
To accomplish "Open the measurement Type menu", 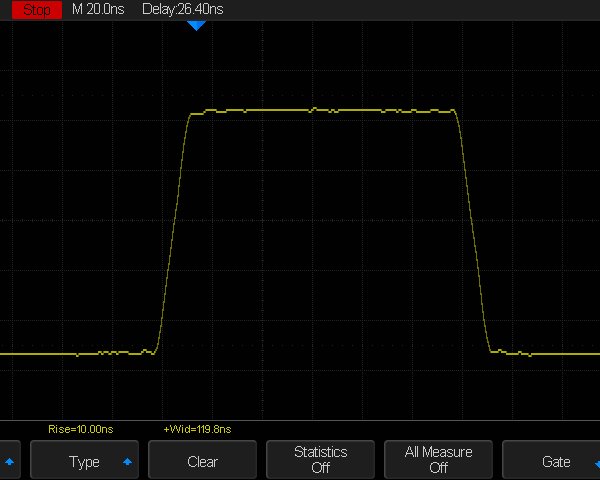I will (85, 462).
